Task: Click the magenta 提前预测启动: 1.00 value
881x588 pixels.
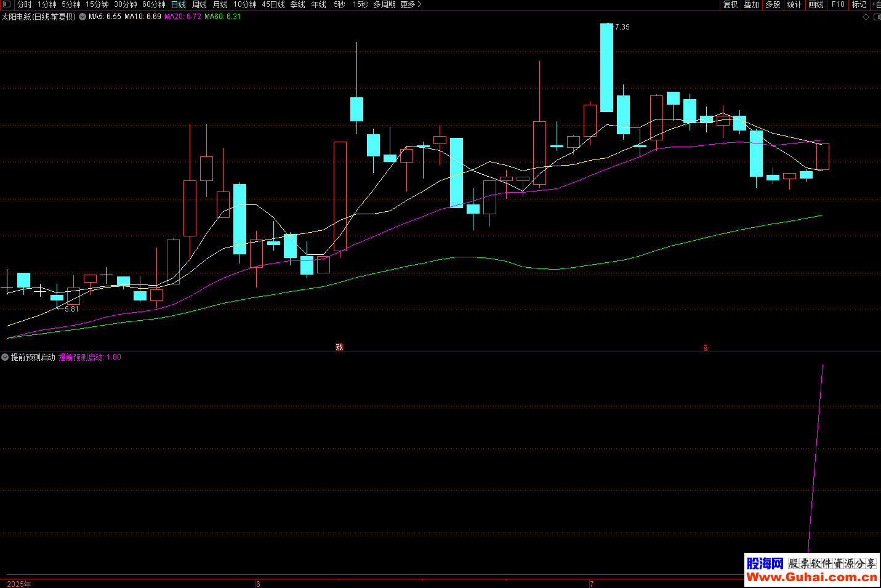Action: pyautogui.click(x=90, y=357)
